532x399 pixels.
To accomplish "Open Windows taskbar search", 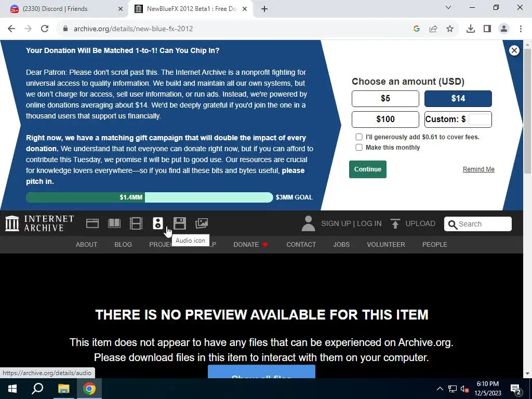I will click(37, 389).
